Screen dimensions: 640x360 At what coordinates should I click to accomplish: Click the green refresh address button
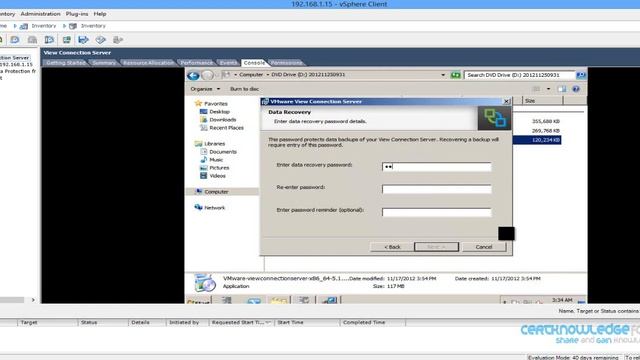(x=455, y=75)
